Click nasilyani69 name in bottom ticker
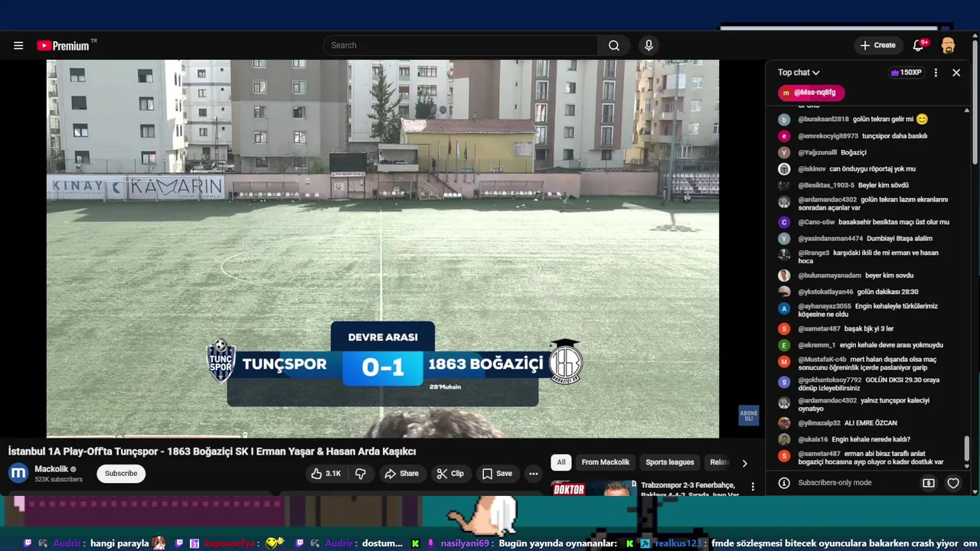The height and width of the screenshot is (551, 980). click(465, 543)
